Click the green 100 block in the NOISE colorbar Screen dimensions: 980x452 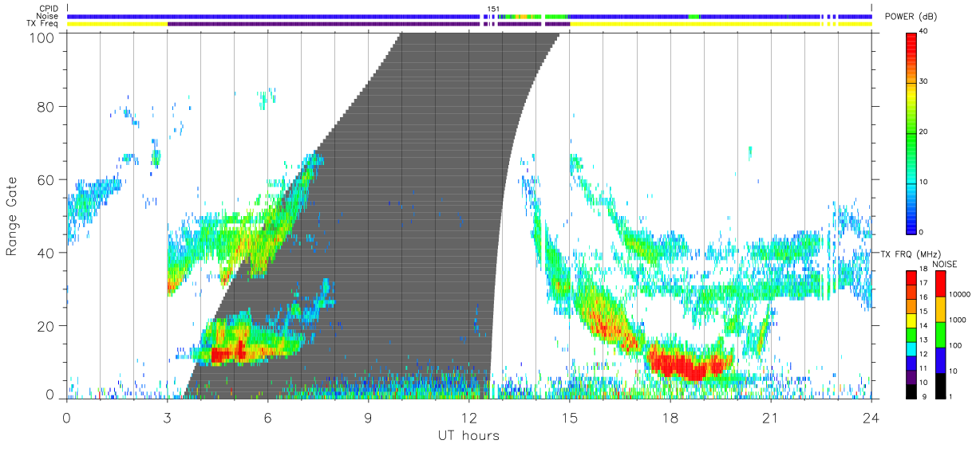click(x=941, y=335)
